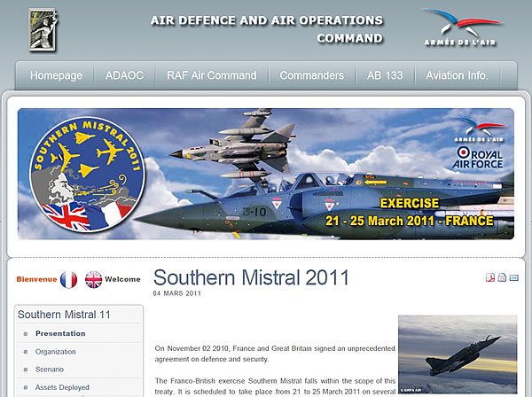The image size is (532, 397).
Task: Click the Royal Air Force banner logo
Action: [478, 158]
